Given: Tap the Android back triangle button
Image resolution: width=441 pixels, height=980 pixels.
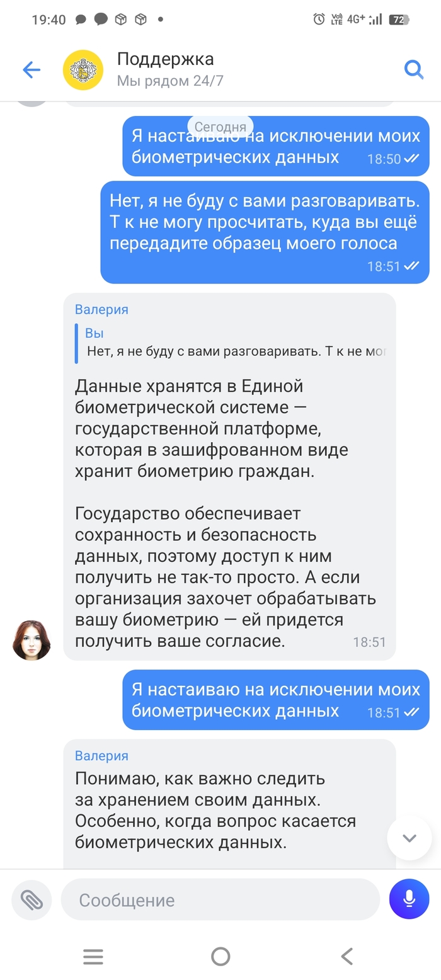Looking at the screenshot, I should [347, 957].
